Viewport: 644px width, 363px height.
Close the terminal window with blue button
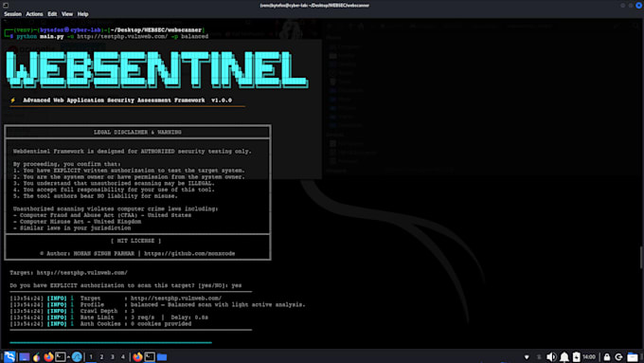click(x=638, y=6)
